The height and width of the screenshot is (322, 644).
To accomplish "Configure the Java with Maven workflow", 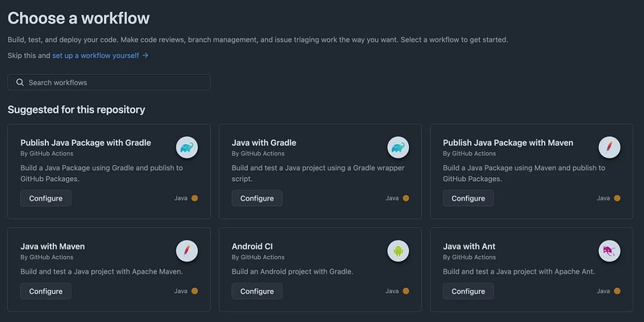I will pyautogui.click(x=46, y=291).
